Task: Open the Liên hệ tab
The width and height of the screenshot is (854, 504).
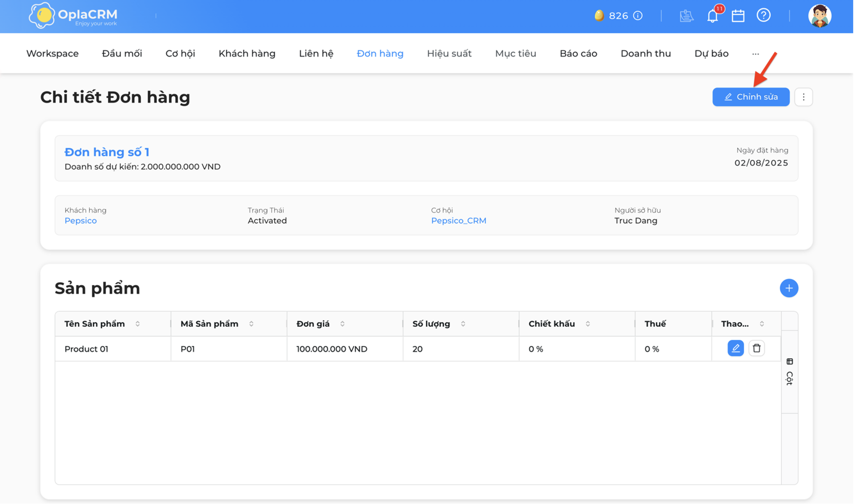Action: tap(316, 54)
